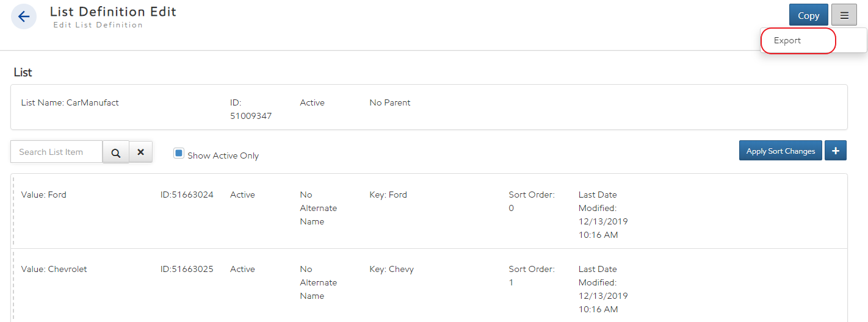
Task: Click Sort Order of the Ford row
Action: click(x=531, y=201)
